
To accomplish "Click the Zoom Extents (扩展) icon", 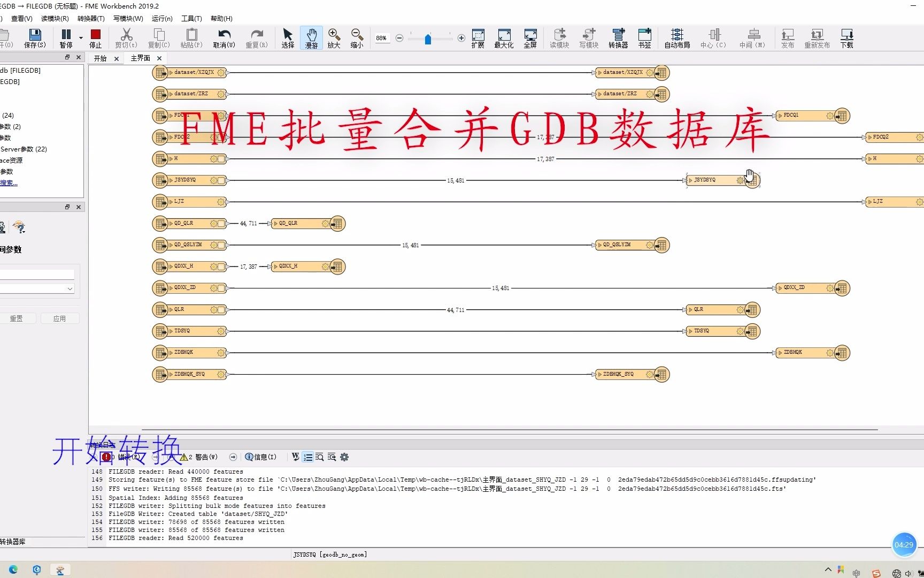I will (478, 39).
